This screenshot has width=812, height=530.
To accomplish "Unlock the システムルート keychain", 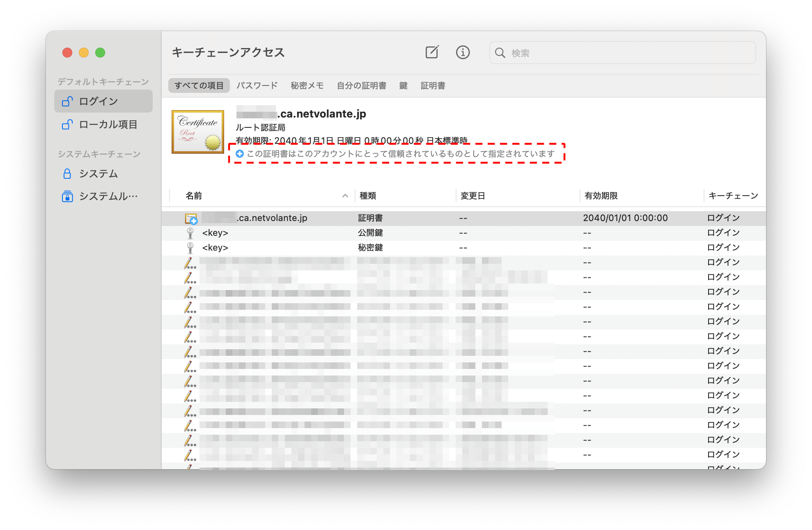I will pyautogui.click(x=67, y=196).
